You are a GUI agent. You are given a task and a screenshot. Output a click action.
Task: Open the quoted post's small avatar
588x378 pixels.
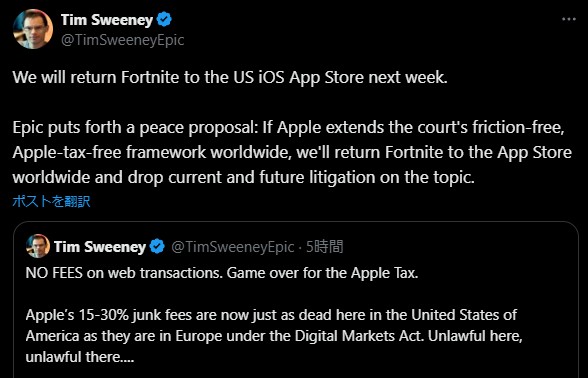[x=38, y=246]
